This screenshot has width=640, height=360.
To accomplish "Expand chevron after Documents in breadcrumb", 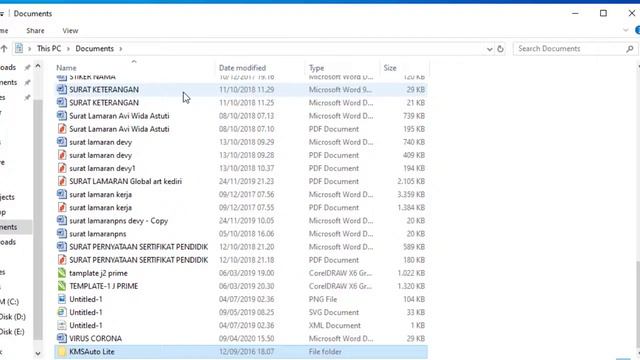I will point(121,49).
